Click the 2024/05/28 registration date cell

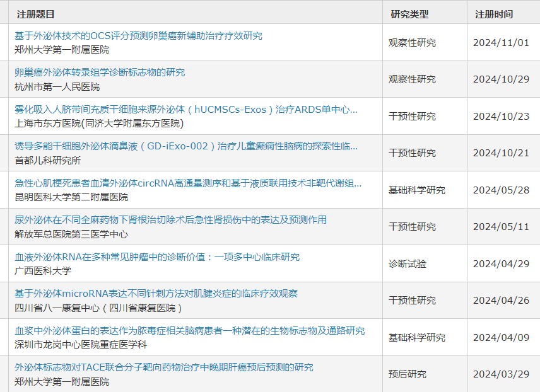coord(501,190)
